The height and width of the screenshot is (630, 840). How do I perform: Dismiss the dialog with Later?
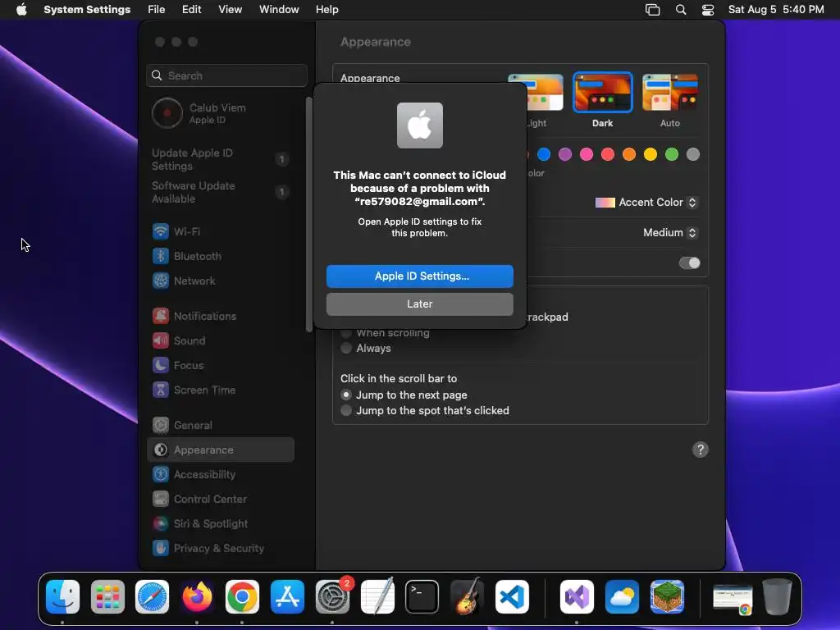click(x=419, y=304)
